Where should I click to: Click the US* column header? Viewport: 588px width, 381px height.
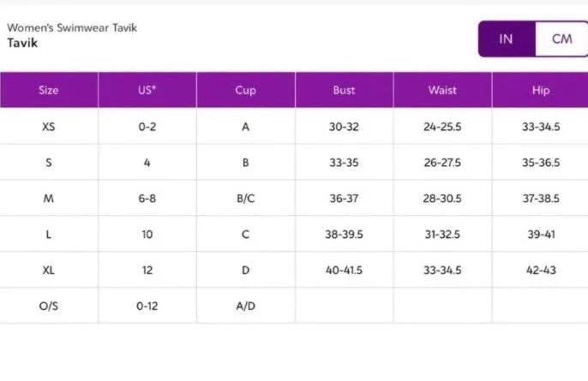[147, 90]
